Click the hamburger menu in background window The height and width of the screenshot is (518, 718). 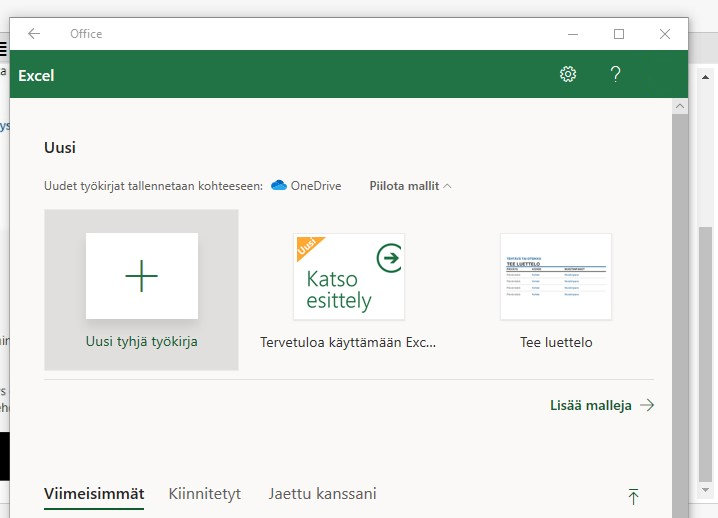tap(3, 49)
